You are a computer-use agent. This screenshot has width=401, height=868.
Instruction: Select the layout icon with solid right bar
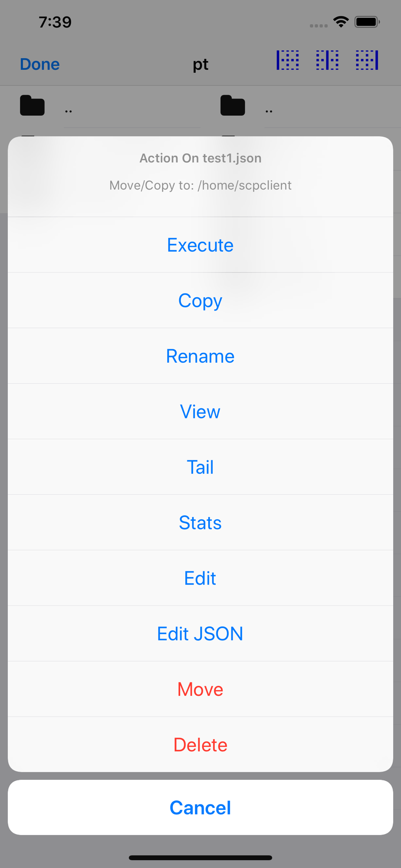click(x=367, y=60)
